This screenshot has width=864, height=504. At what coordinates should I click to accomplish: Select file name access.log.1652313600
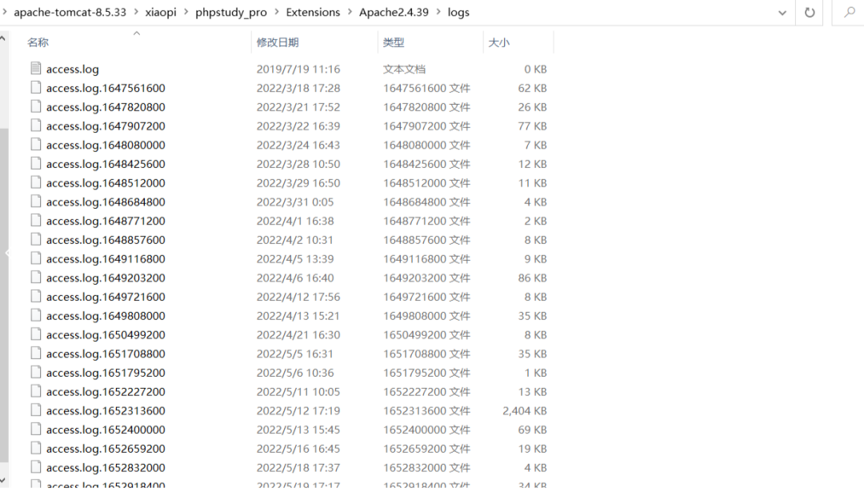click(106, 411)
